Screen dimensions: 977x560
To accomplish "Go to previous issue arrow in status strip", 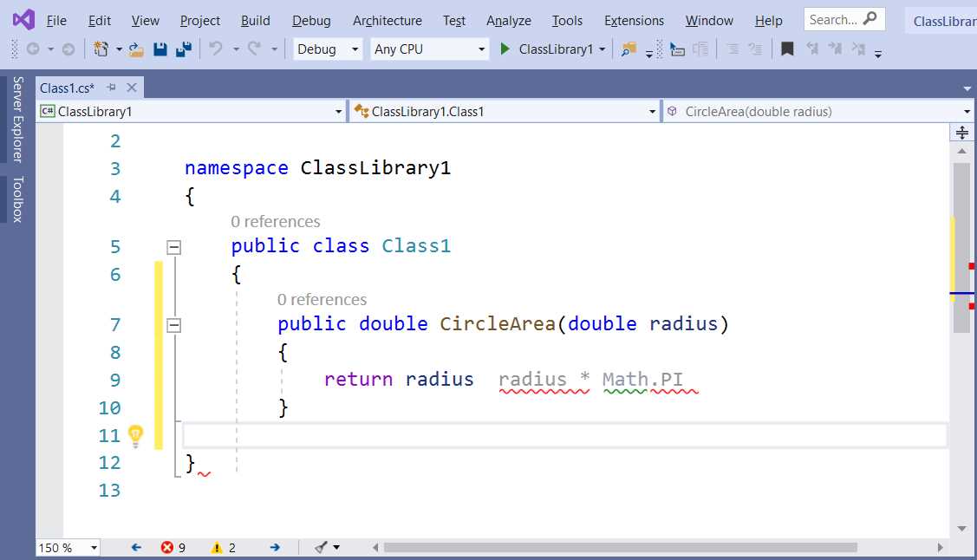I will point(136,548).
